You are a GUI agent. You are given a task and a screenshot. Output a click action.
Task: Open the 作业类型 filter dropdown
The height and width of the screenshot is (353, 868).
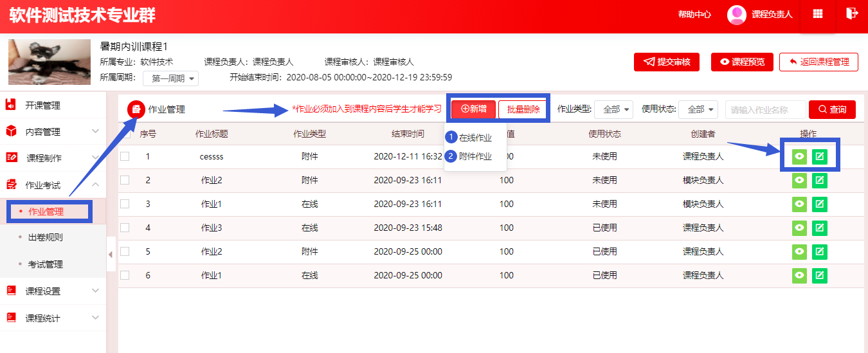pos(614,109)
